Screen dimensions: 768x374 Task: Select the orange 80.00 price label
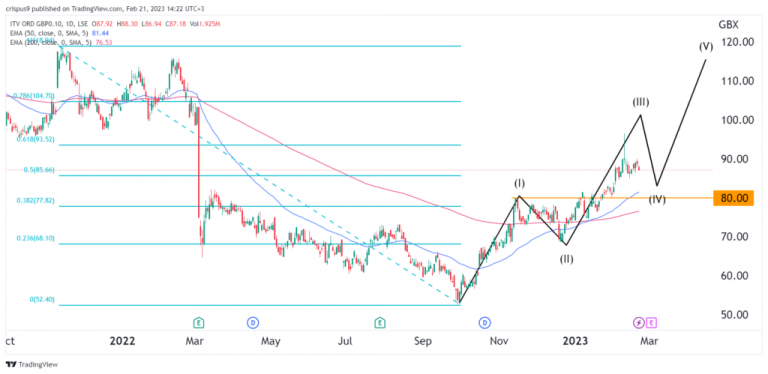(x=733, y=198)
